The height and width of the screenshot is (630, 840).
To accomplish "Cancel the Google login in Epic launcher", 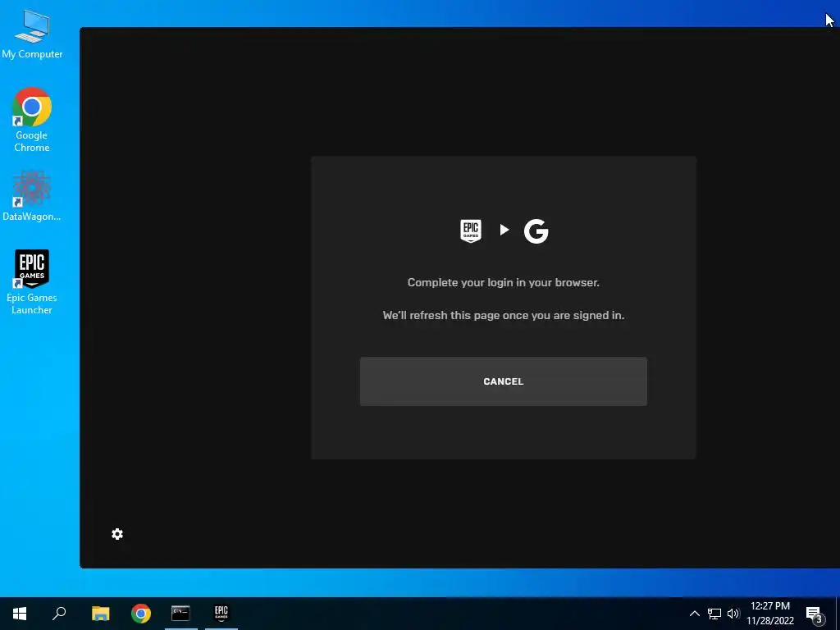I will [503, 381].
